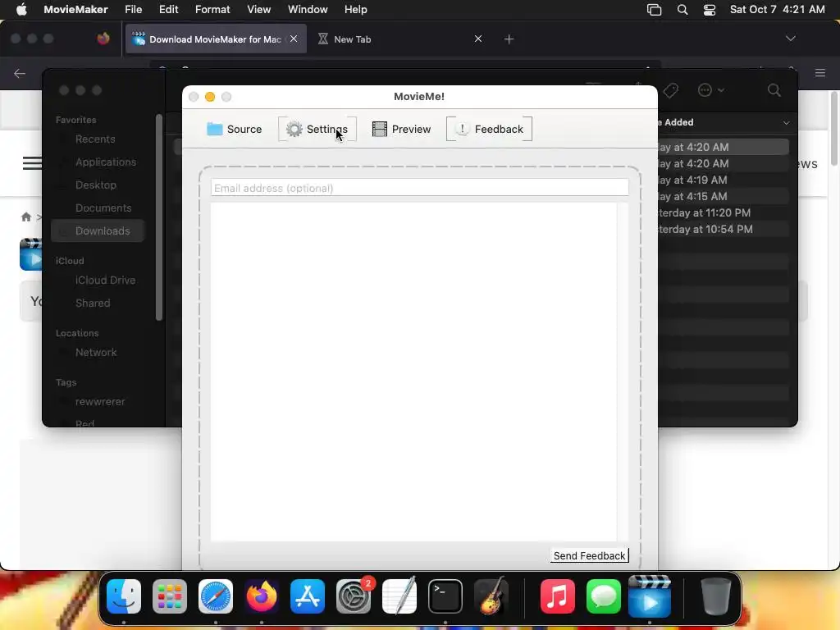
Task: Open the App Store from the Dock
Action: coord(308,596)
